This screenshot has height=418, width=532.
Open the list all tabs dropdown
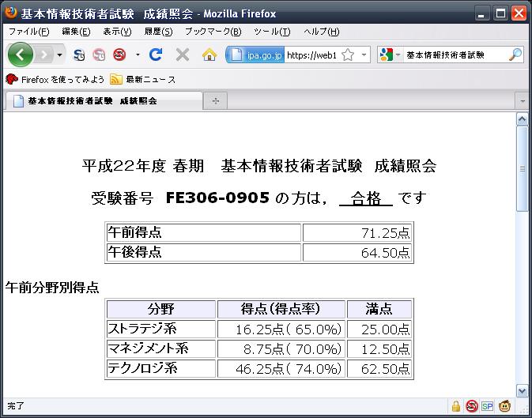pos(522,101)
